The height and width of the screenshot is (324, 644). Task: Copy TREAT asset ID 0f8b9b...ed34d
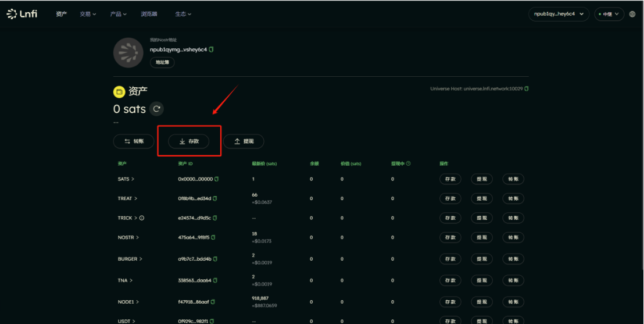[x=215, y=198]
